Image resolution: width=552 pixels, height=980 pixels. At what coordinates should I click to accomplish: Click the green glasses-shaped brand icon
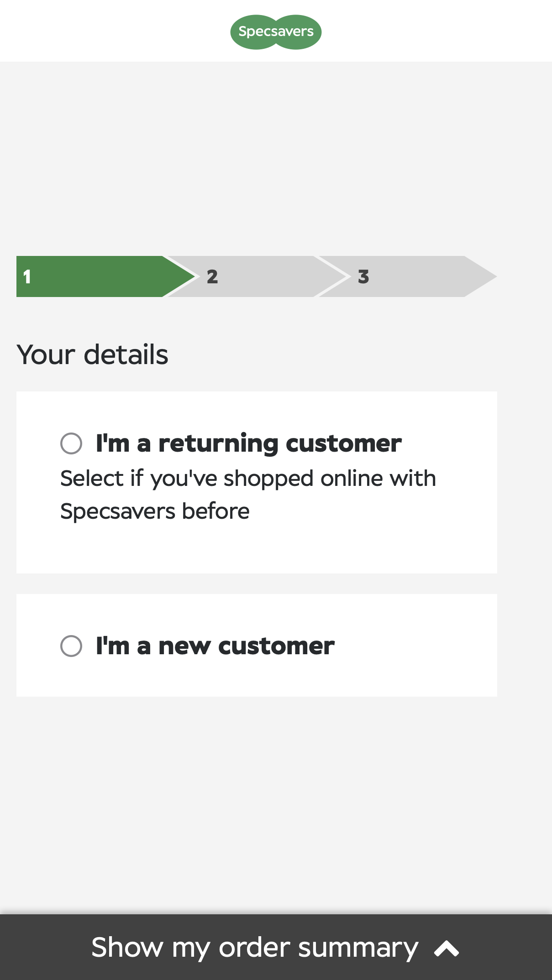275,31
